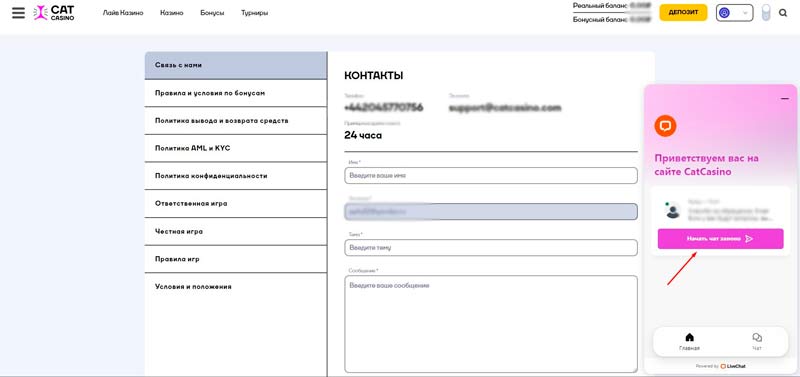This screenshot has width=800, height=377.
Task: Open Ответственная игра page
Action: [x=236, y=204]
